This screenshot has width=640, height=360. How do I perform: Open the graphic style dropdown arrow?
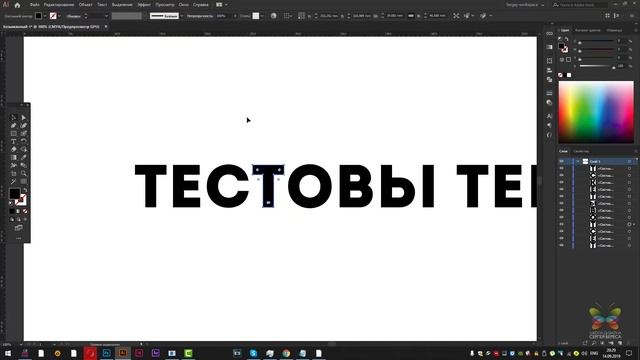click(x=262, y=16)
